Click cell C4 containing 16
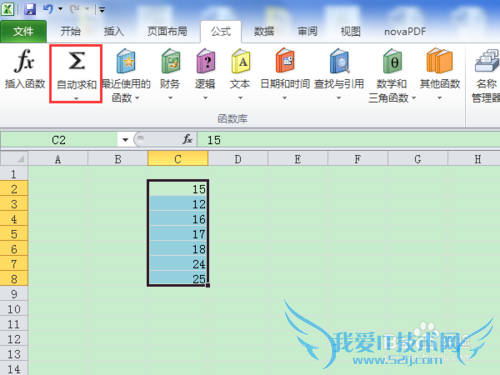This screenshot has width=500, height=375. tap(178, 219)
